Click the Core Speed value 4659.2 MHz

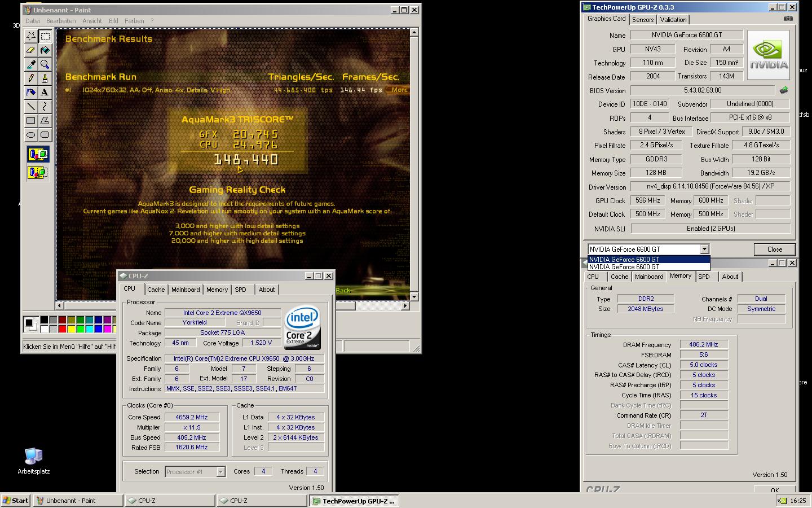pos(192,418)
